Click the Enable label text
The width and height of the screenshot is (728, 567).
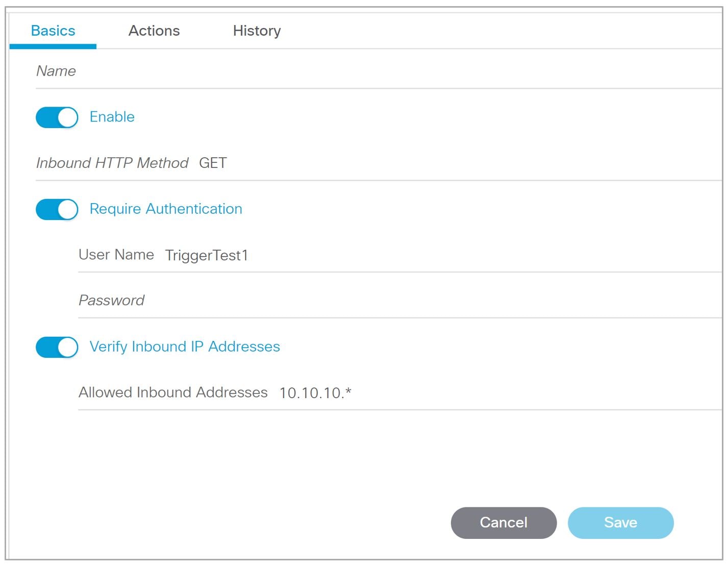click(x=112, y=117)
